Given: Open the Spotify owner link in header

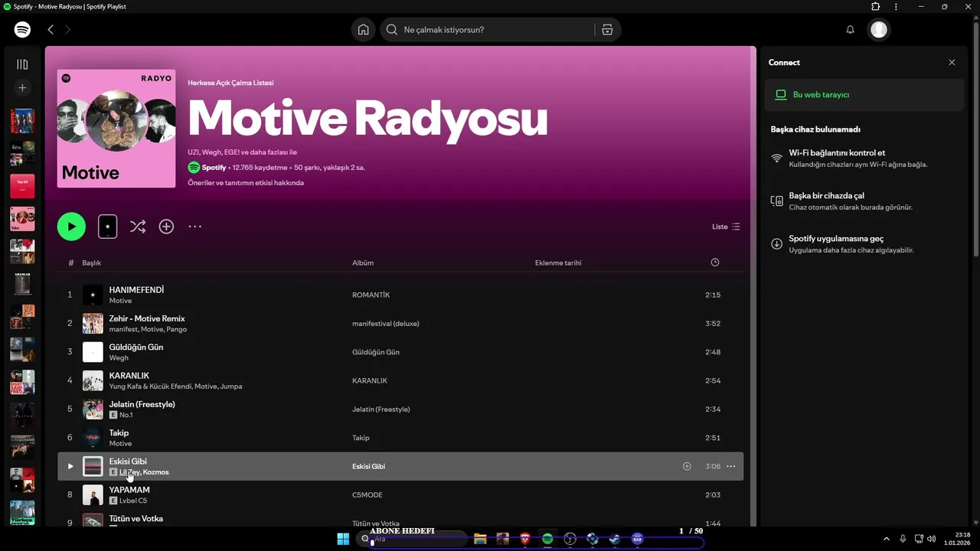Looking at the screenshot, I should (214, 167).
